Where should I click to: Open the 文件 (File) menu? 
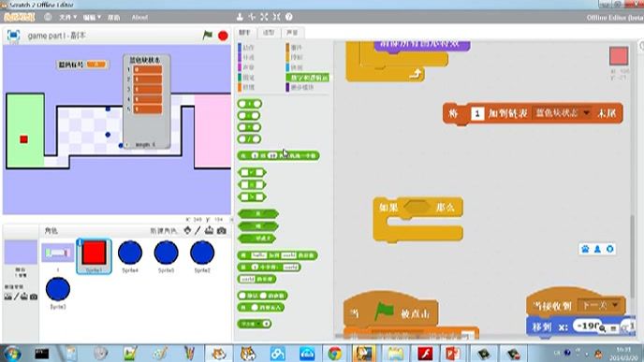tap(67, 17)
